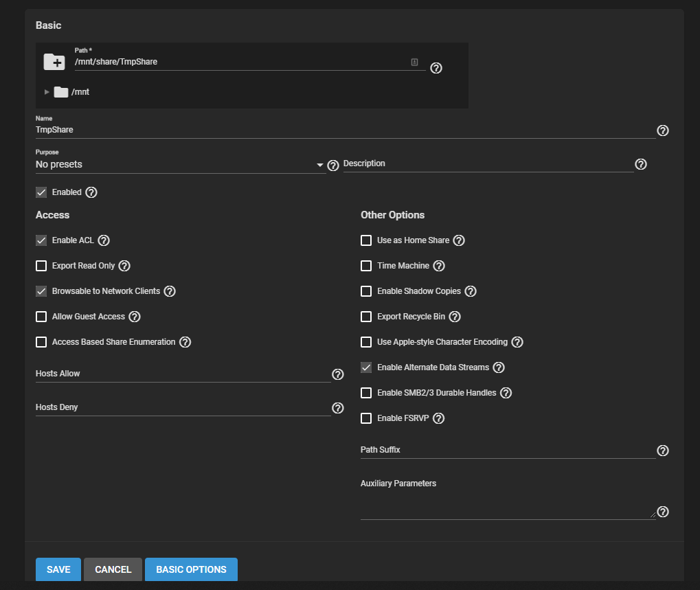View help for Enable FSRVP
Image resolution: width=700 pixels, height=590 pixels.
(439, 418)
